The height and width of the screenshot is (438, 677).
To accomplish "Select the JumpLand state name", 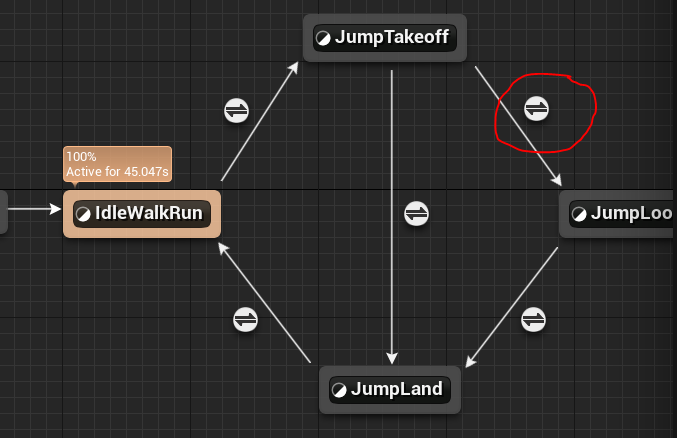I will [396, 389].
